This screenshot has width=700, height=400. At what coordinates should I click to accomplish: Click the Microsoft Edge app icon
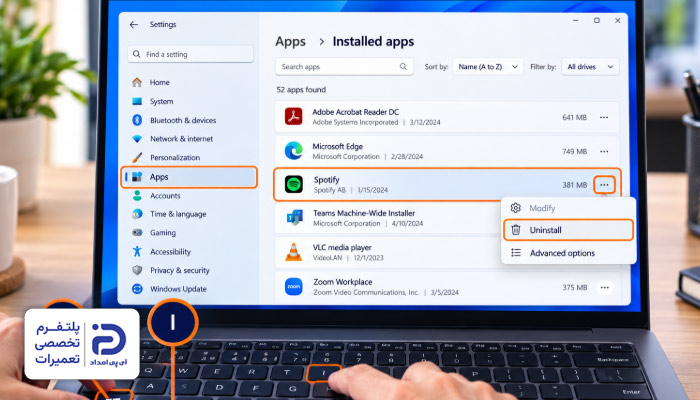click(293, 151)
